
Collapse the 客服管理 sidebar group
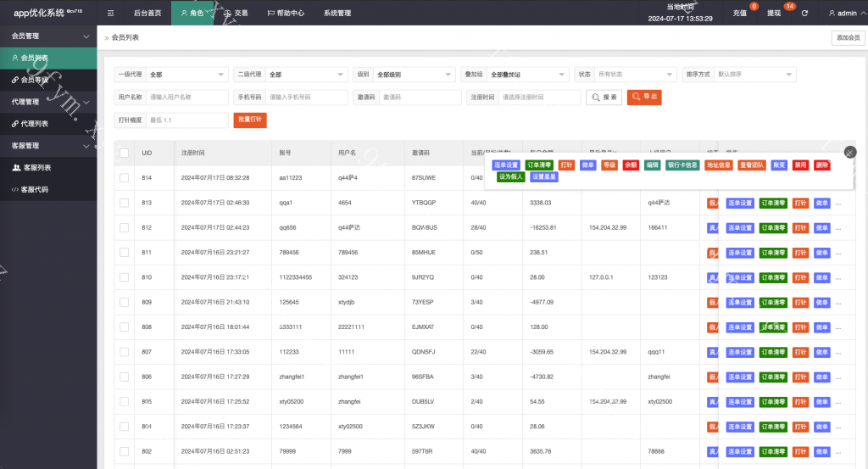pyautogui.click(x=48, y=146)
